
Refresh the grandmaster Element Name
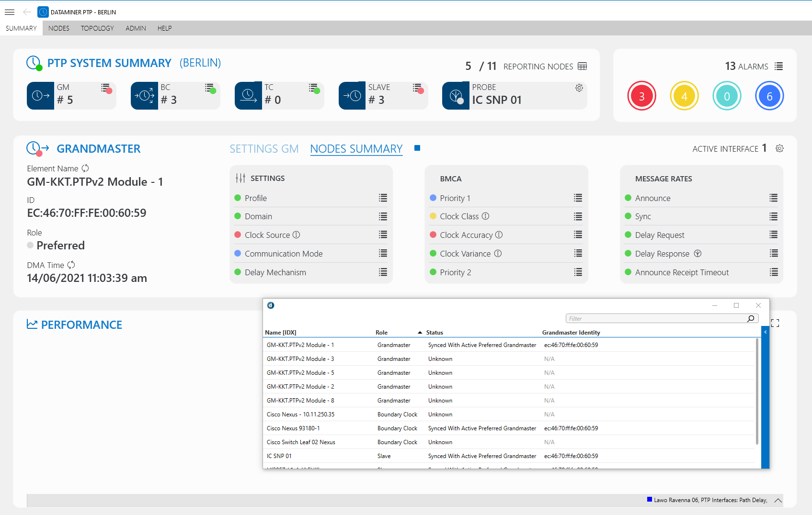(x=85, y=168)
